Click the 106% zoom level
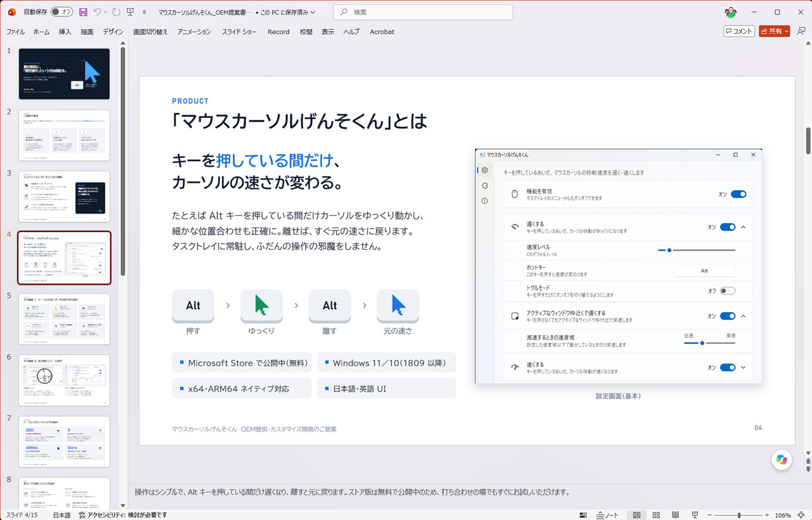812x520 pixels. coord(783,515)
